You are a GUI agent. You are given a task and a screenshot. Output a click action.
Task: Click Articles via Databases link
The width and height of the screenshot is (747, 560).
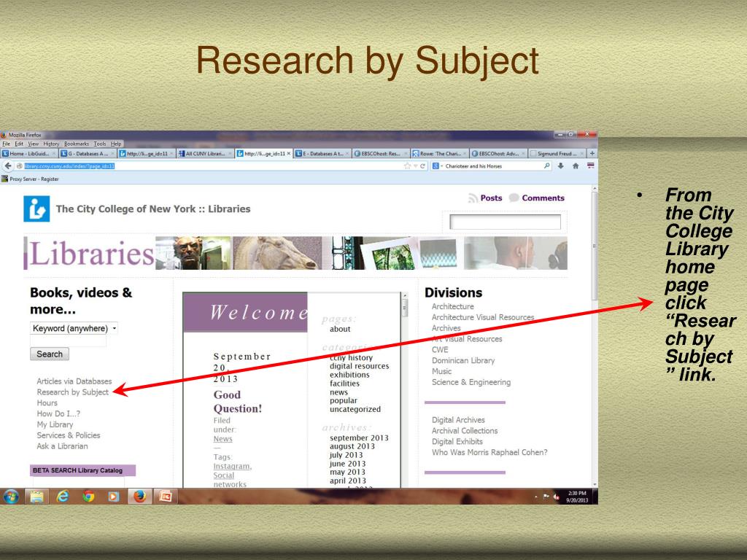(x=74, y=381)
